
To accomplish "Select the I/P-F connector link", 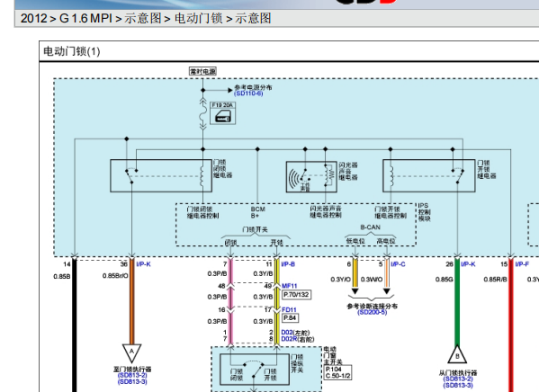I will [x=522, y=263].
